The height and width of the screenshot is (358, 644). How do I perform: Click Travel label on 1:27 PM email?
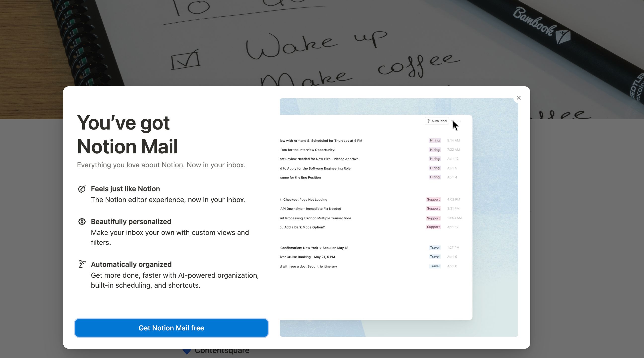tap(435, 247)
